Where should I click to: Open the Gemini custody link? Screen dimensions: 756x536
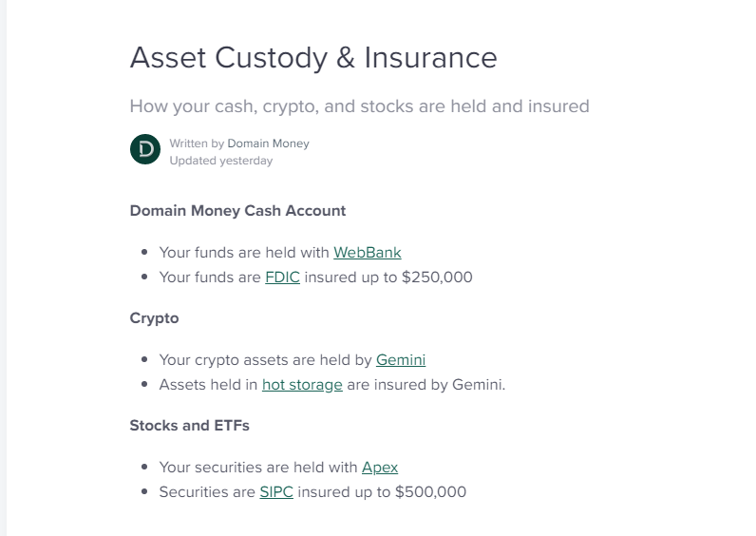pyautogui.click(x=400, y=360)
